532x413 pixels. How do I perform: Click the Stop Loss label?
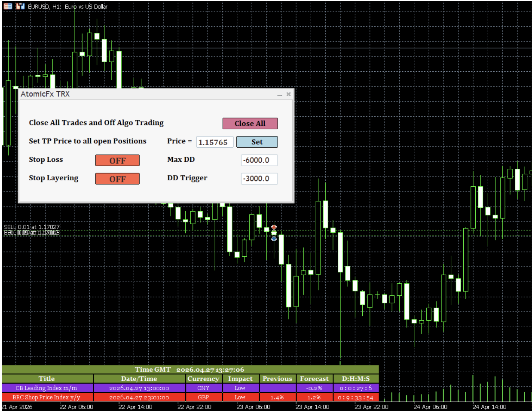[46, 159]
